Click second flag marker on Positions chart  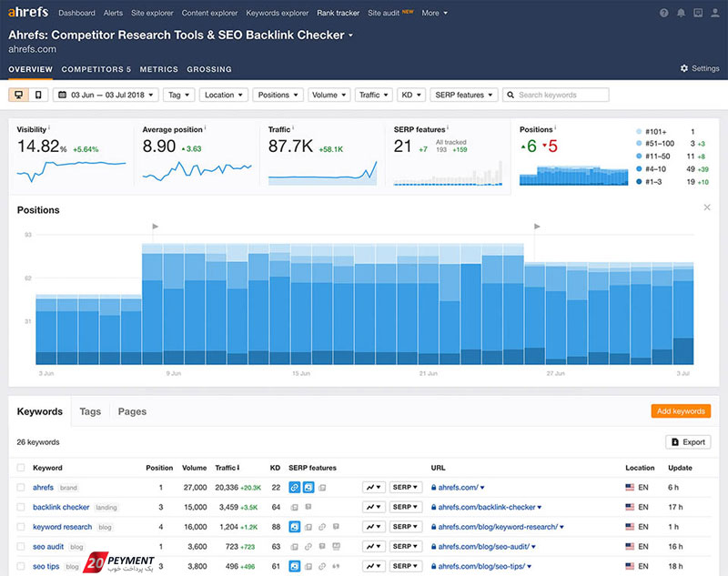(537, 227)
